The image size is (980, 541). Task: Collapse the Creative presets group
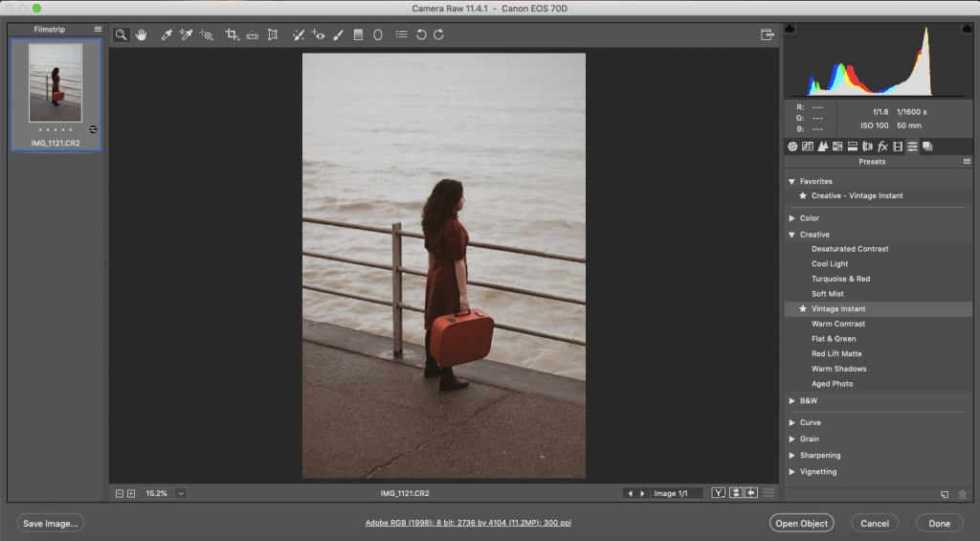(791, 235)
